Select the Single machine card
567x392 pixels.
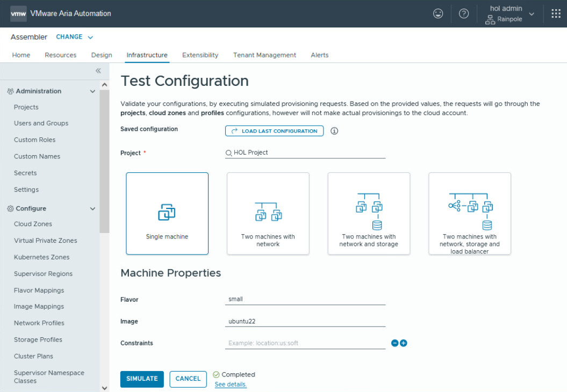coord(167,214)
